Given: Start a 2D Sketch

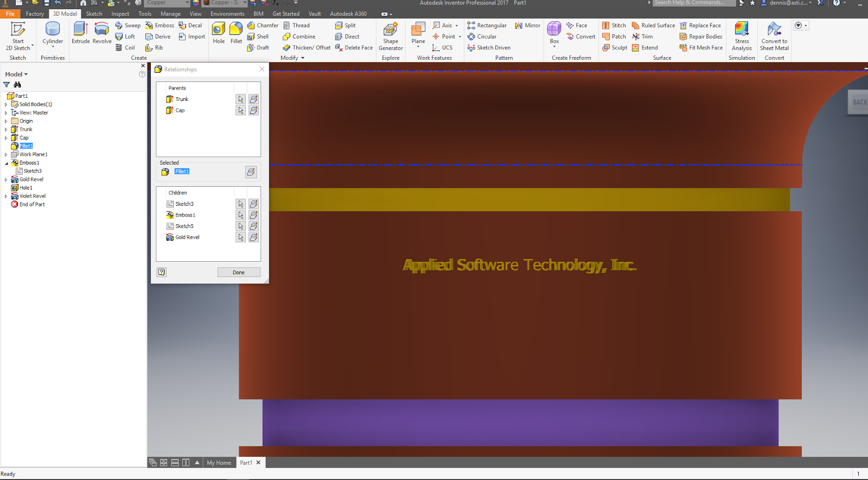Looking at the screenshot, I should point(18,36).
